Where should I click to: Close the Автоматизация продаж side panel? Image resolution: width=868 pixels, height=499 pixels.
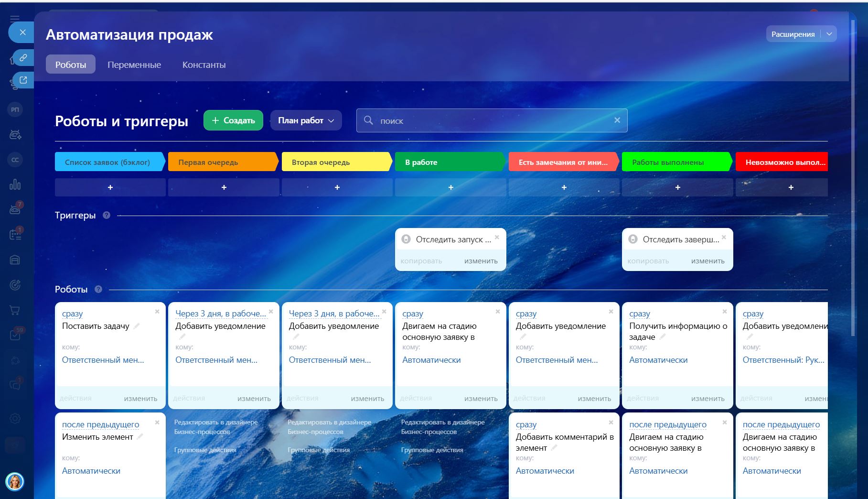[x=22, y=33]
